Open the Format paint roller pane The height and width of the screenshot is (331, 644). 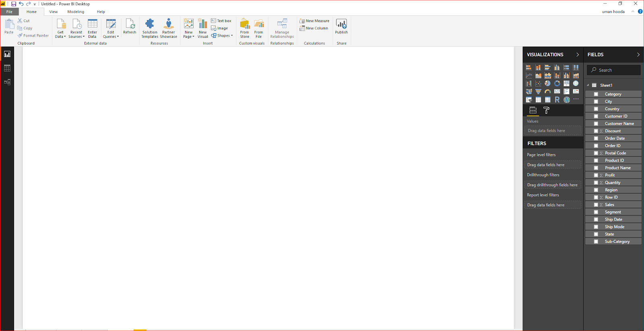[x=547, y=110]
